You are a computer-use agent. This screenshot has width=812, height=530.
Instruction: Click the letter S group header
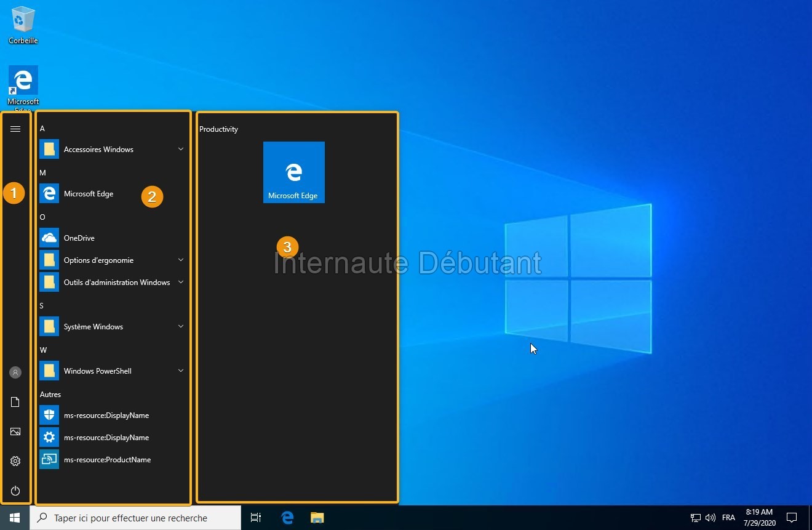(42, 306)
